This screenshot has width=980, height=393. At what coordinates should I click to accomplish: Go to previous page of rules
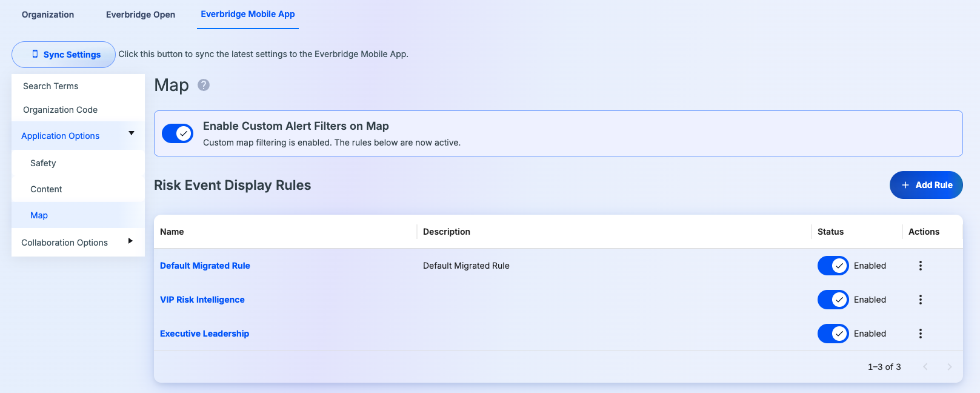coord(925,367)
